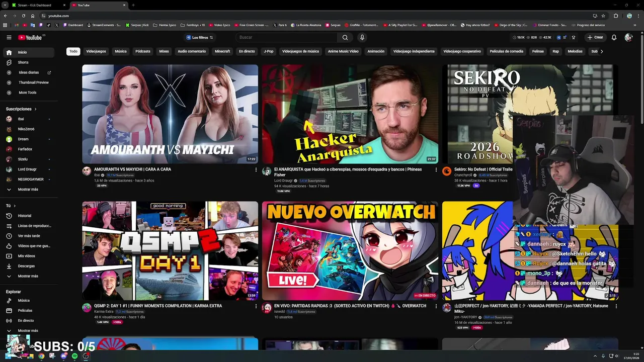Select the J-Pop filter chip

click(269, 51)
